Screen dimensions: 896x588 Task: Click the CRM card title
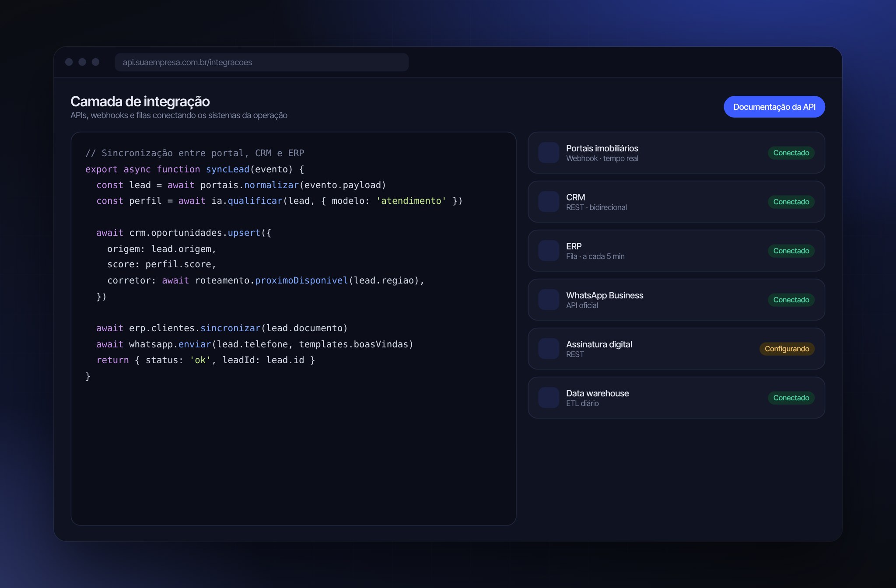point(575,197)
